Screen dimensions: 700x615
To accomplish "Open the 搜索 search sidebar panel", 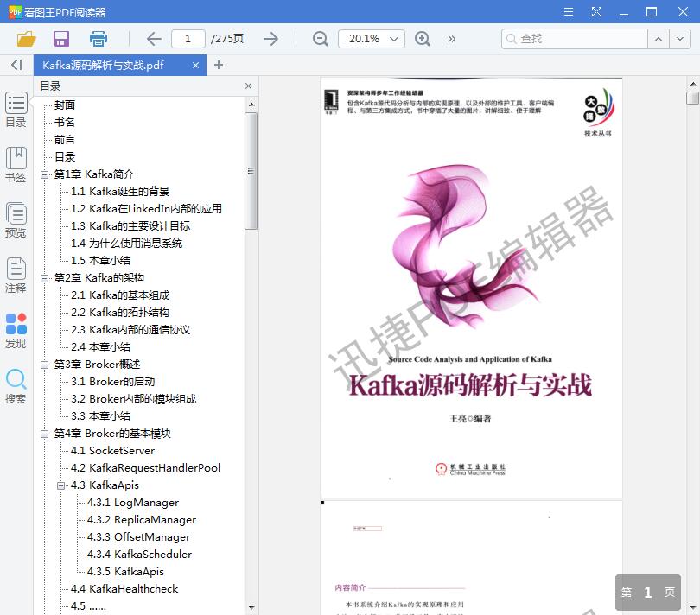I will (16, 386).
